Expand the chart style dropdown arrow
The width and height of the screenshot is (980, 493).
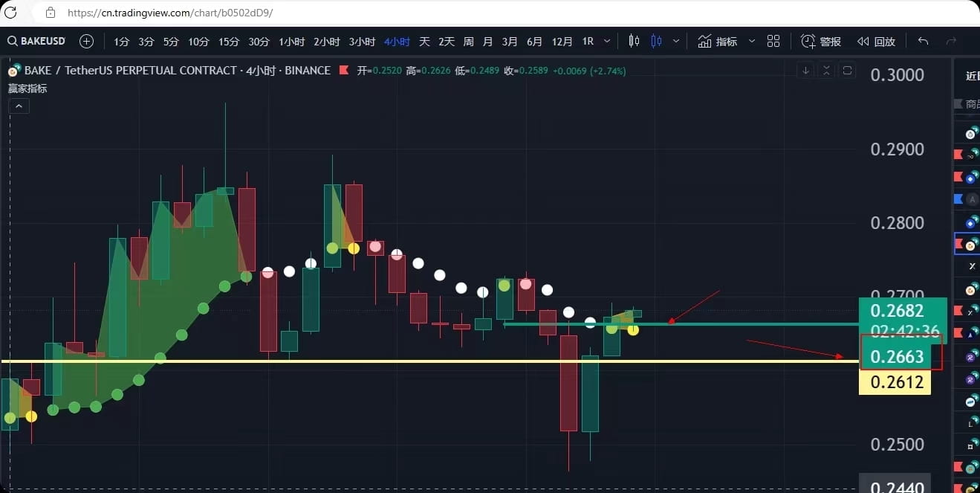coord(675,42)
